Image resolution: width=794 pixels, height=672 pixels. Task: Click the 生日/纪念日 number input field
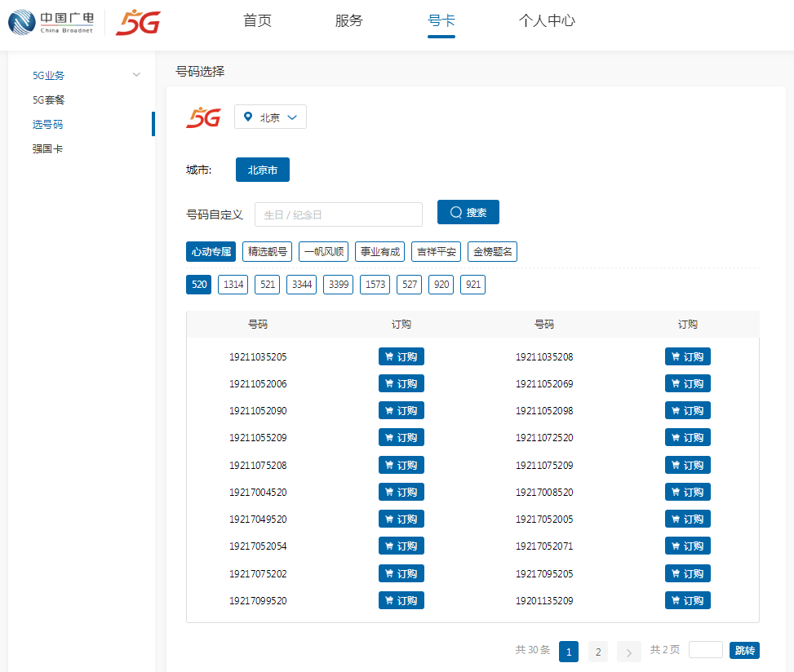pos(339,214)
